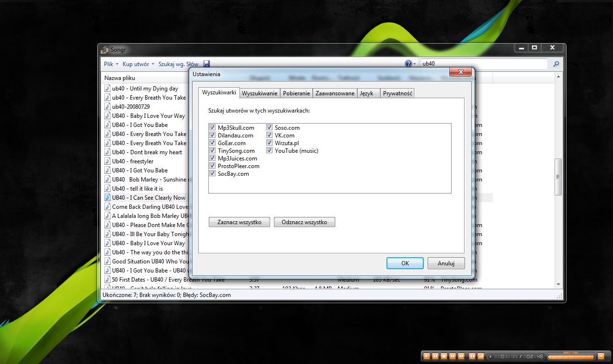Toggle the VK.com checkbox

tap(270, 136)
